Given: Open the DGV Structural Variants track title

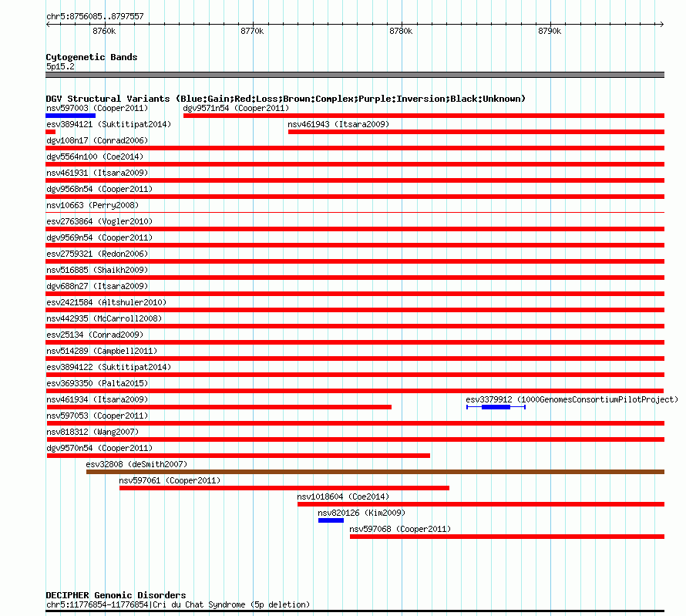Looking at the screenshot, I should [285, 99].
